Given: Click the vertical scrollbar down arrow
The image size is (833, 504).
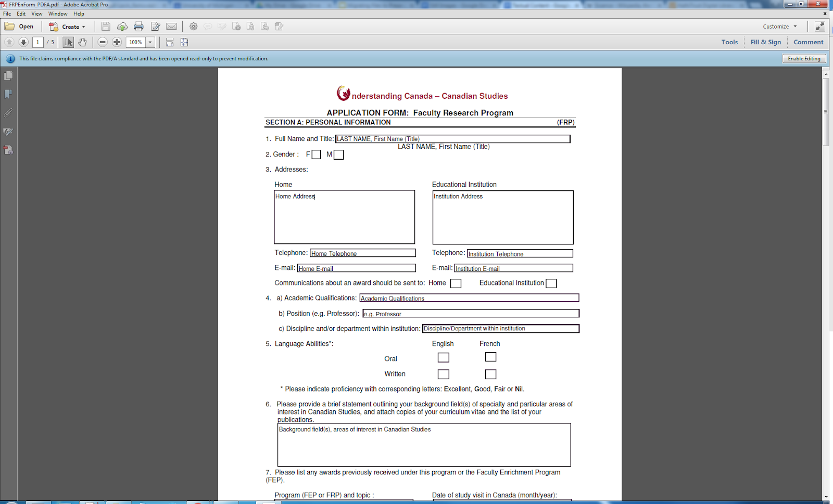Looking at the screenshot, I should pos(826,497).
